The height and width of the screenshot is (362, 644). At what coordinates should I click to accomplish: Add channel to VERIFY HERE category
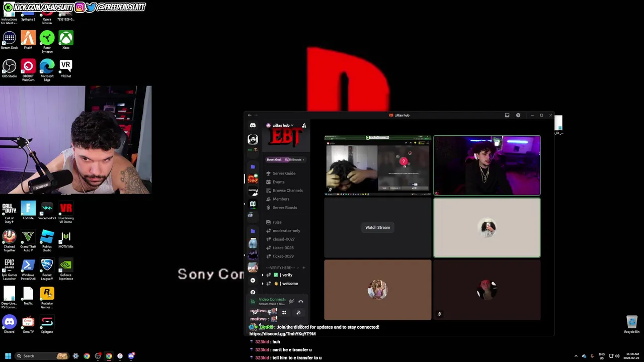[303, 267]
